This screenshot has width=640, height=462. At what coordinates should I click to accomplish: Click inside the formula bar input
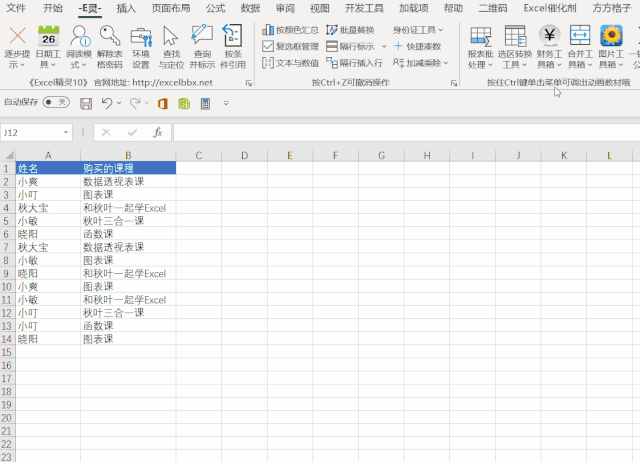point(406,132)
